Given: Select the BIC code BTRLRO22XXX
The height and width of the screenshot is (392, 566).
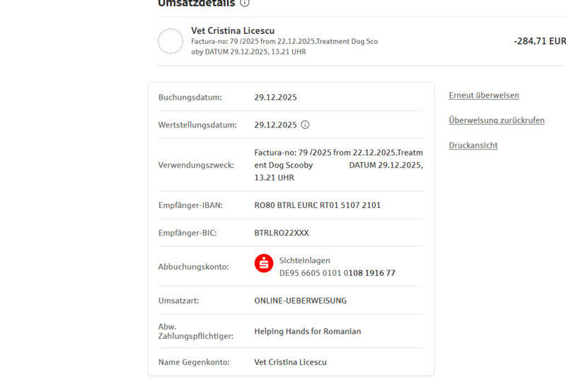Looking at the screenshot, I should point(282,233).
